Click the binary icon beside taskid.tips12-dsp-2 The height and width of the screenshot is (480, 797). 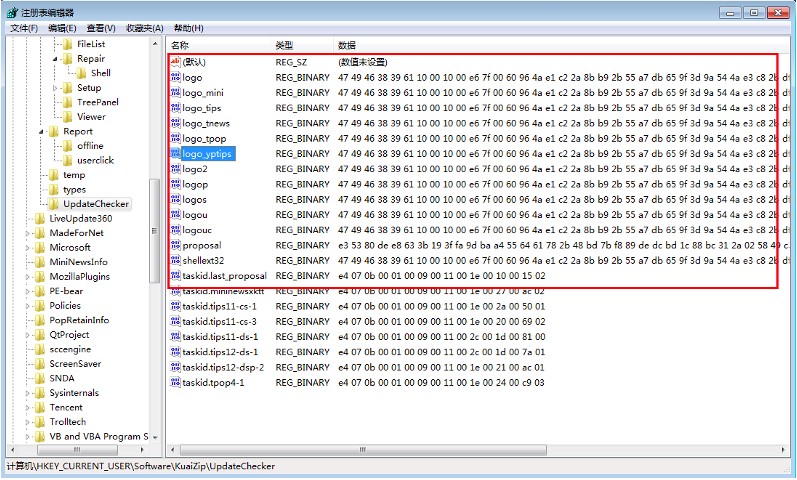(175, 367)
